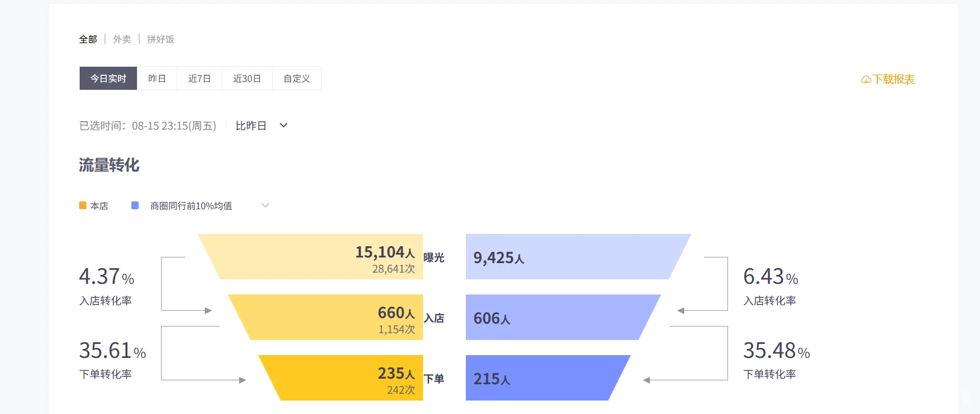Choose the 近30日 time range
This screenshot has height=414, width=980.
(x=247, y=79)
